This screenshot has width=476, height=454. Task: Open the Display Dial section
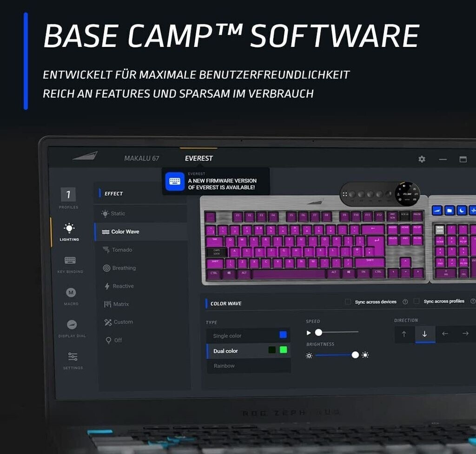72,327
